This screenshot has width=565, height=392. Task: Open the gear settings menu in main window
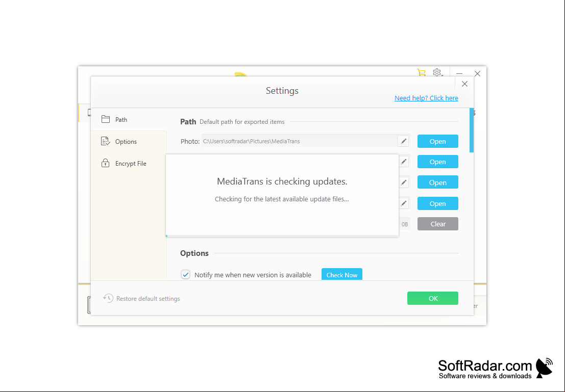point(437,73)
